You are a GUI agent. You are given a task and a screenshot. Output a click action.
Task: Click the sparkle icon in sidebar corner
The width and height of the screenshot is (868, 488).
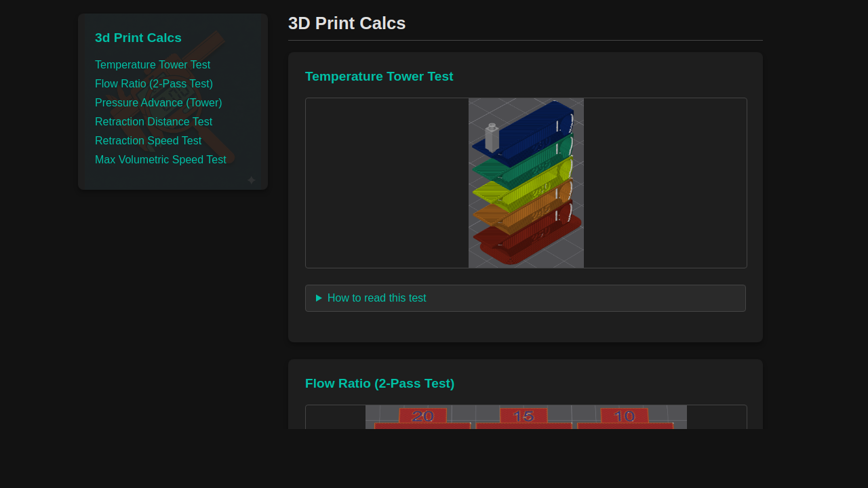coord(252,180)
